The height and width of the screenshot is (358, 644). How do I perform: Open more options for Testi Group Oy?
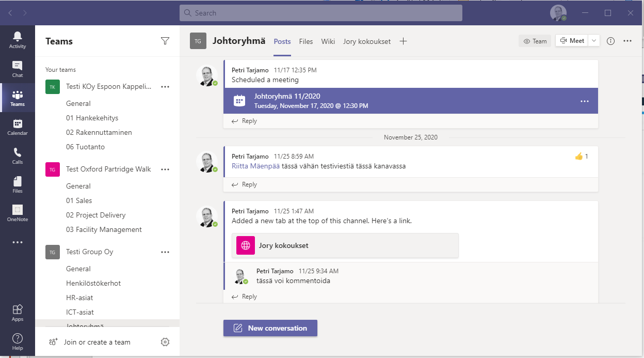(165, 252)
